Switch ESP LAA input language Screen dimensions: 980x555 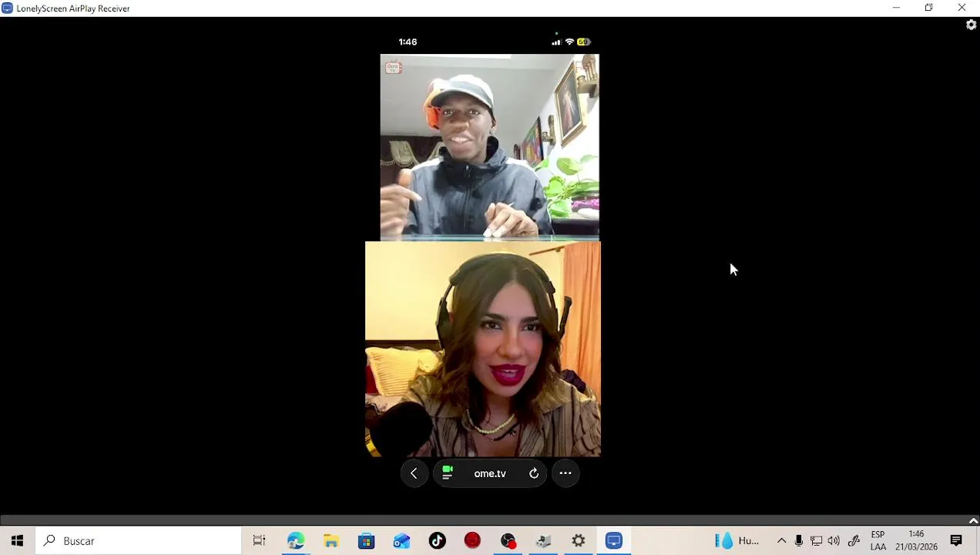878,541
